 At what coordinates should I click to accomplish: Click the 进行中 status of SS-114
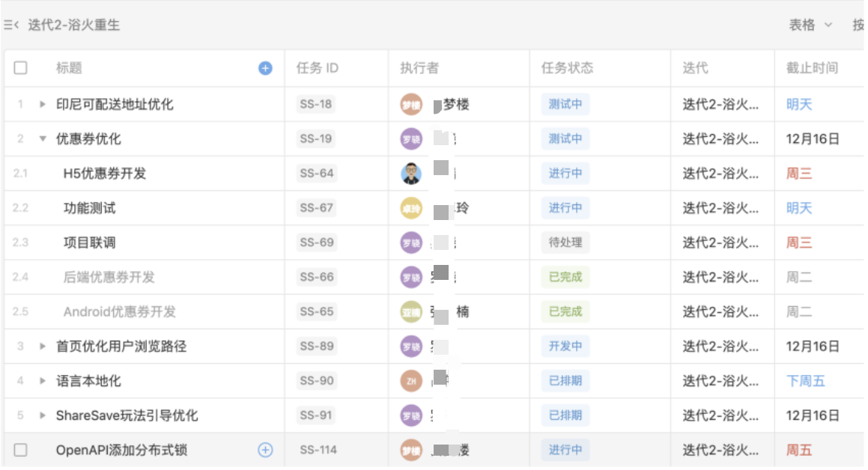coord(565,450)
